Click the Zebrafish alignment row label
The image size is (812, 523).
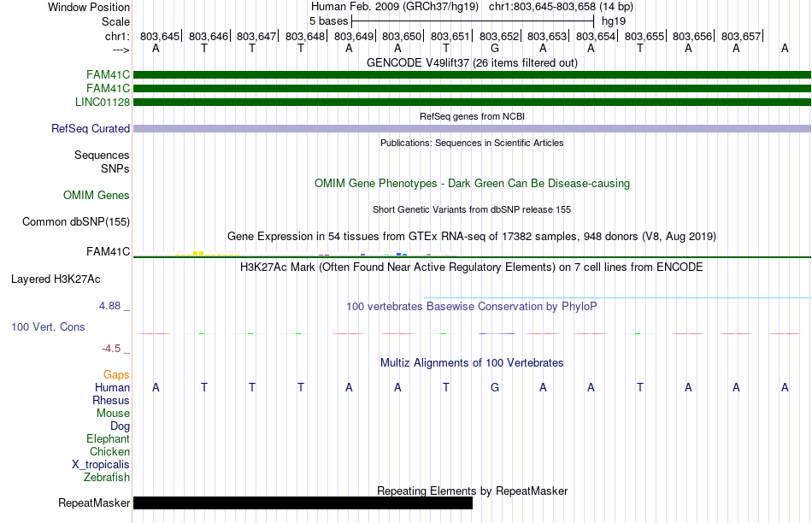coord(107,478)
